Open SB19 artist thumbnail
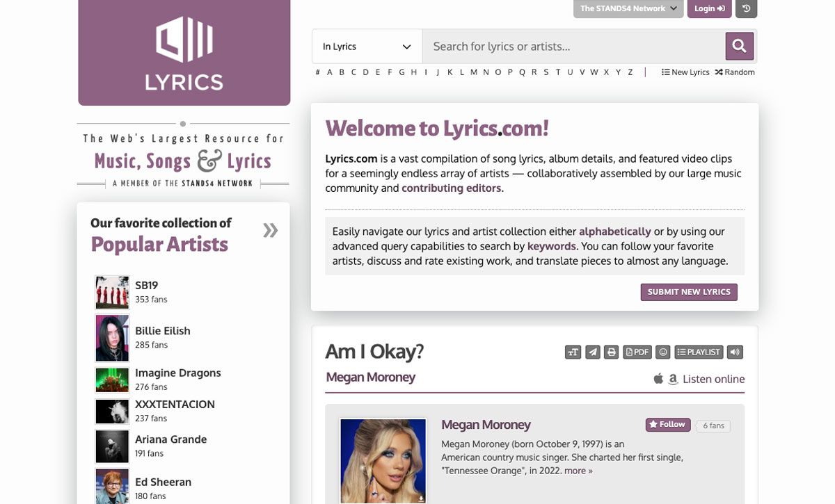The width and height of the screenshot is (835, 504). click(x=112, y=292)
